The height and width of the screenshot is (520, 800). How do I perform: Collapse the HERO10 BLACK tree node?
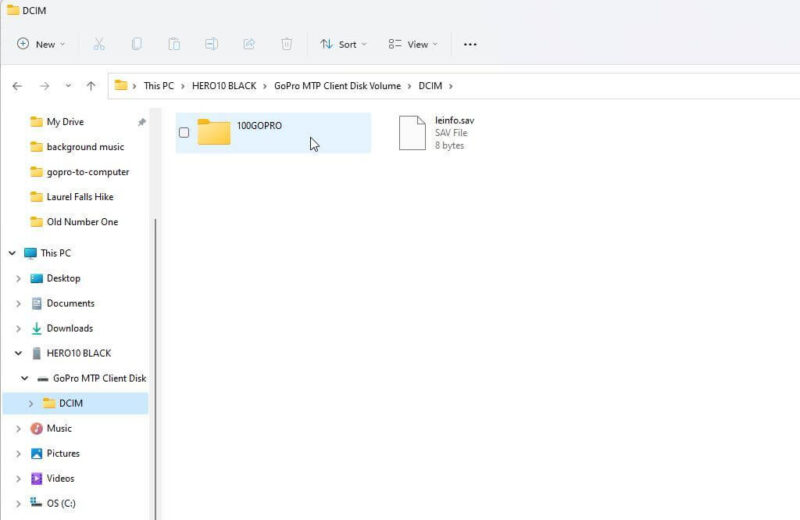click(18, 353)
